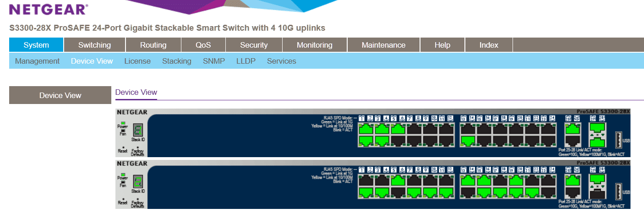The image size is (644, 219).
Task: Open the System menu tab
Action: coord(36,45)
